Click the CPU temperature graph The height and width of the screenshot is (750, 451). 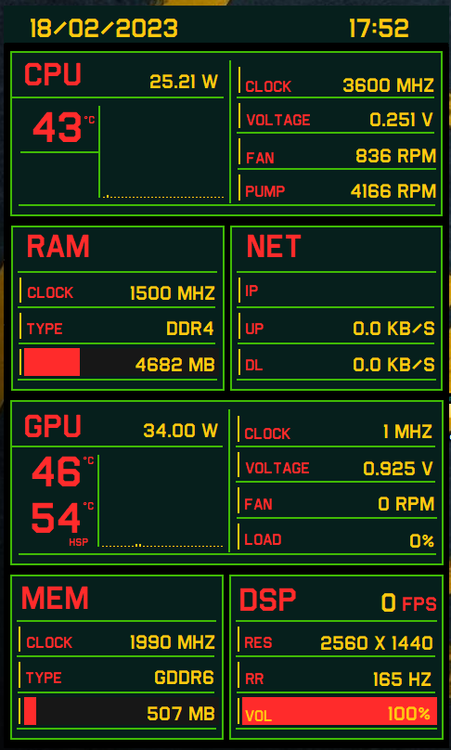point(161,152)
